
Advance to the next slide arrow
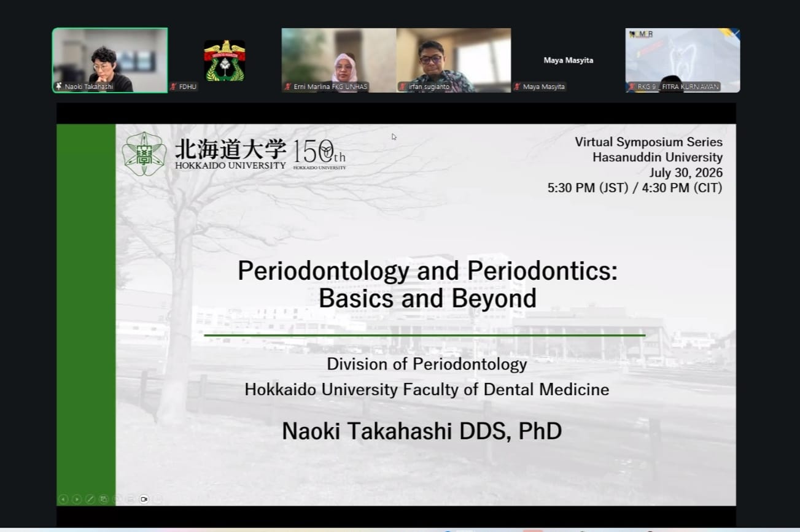(76, 499)
